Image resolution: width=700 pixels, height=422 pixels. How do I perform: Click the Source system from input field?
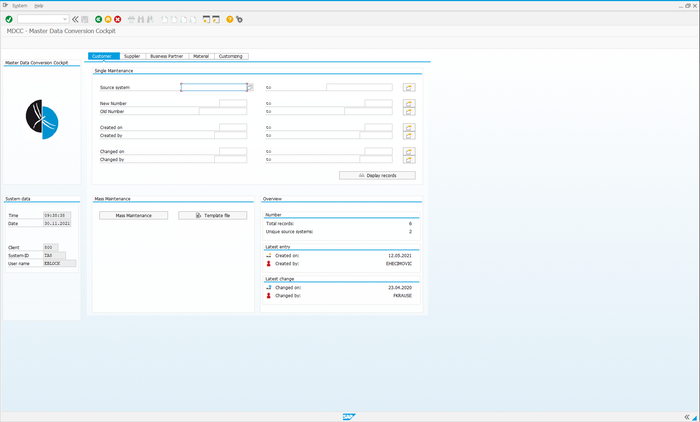point(214,88)
